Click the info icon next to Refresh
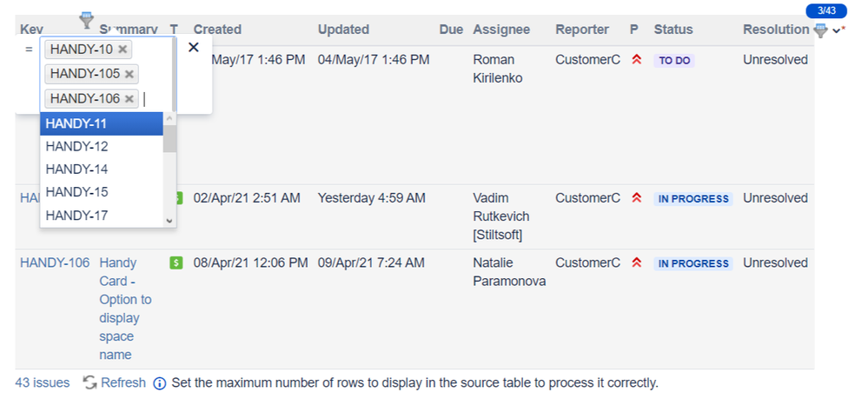The image size is (868, 399). [159, 383]
